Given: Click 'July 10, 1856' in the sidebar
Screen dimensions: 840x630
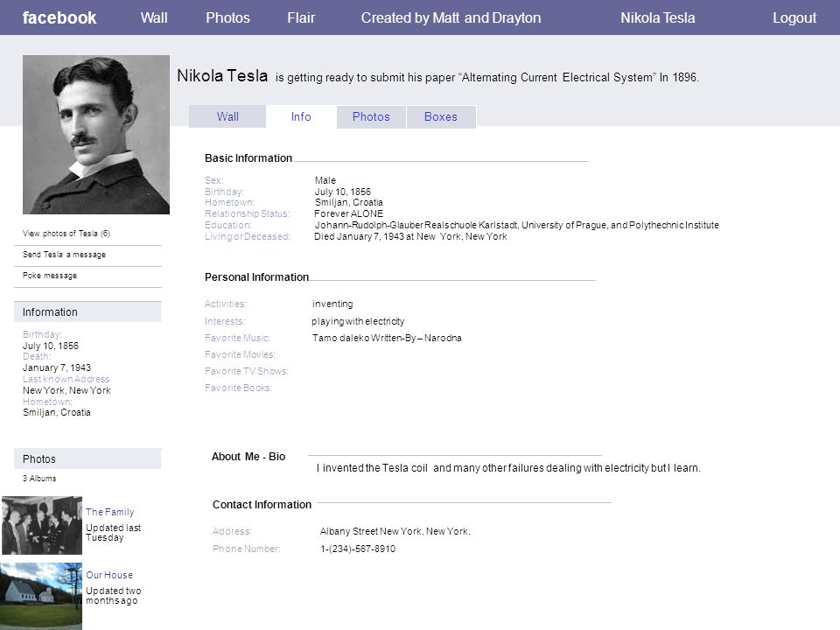Looking at the screenshot, I should pos(51,346).
